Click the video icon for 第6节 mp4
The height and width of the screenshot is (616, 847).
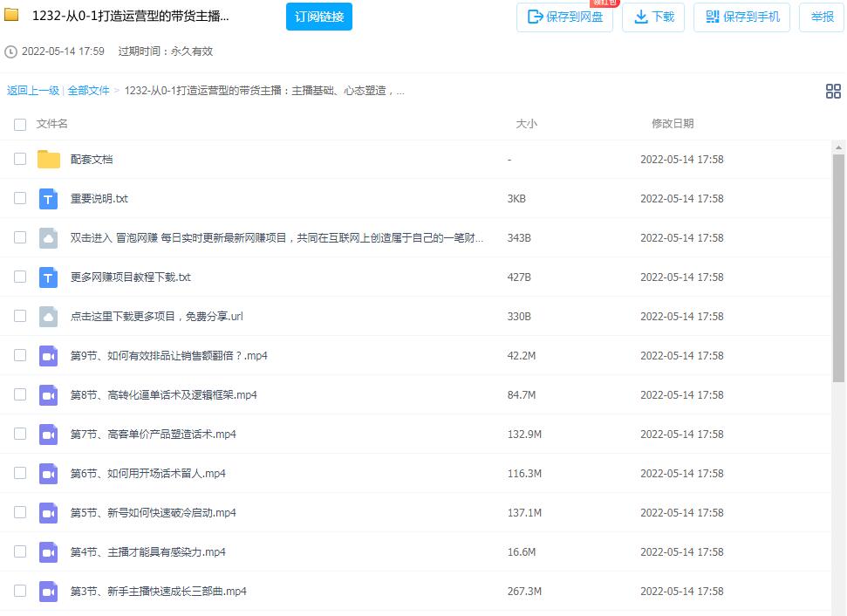point(49,474)
